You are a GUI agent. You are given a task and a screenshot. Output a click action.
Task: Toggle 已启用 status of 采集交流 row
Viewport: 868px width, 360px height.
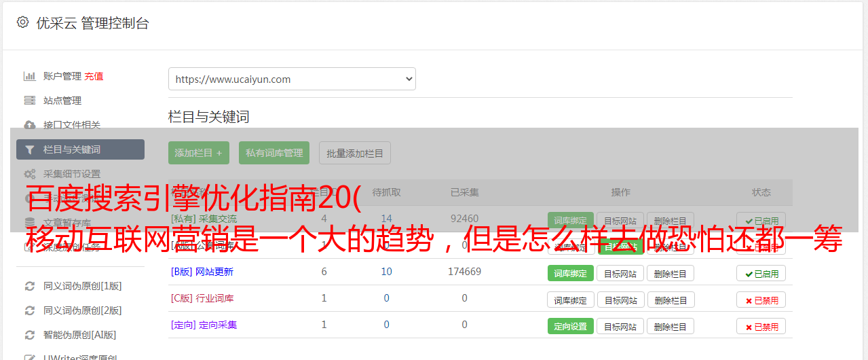pyautogui.click(x=761, y=220)
